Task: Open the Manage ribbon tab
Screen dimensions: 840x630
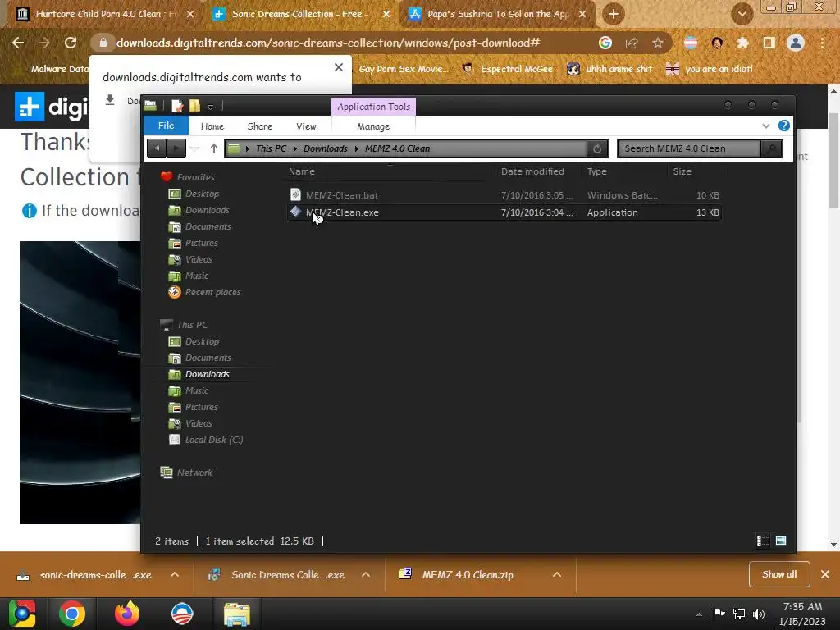Action: click(x=373, y=126)
